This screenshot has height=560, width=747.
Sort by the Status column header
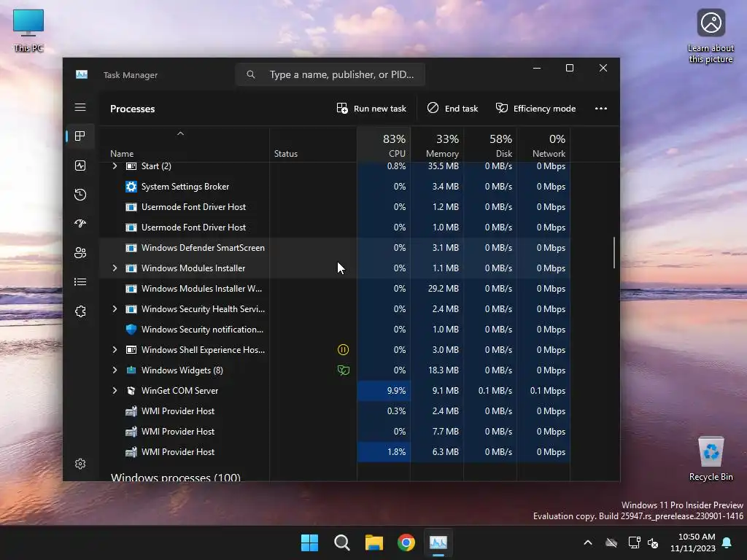(x=286, y=154)
